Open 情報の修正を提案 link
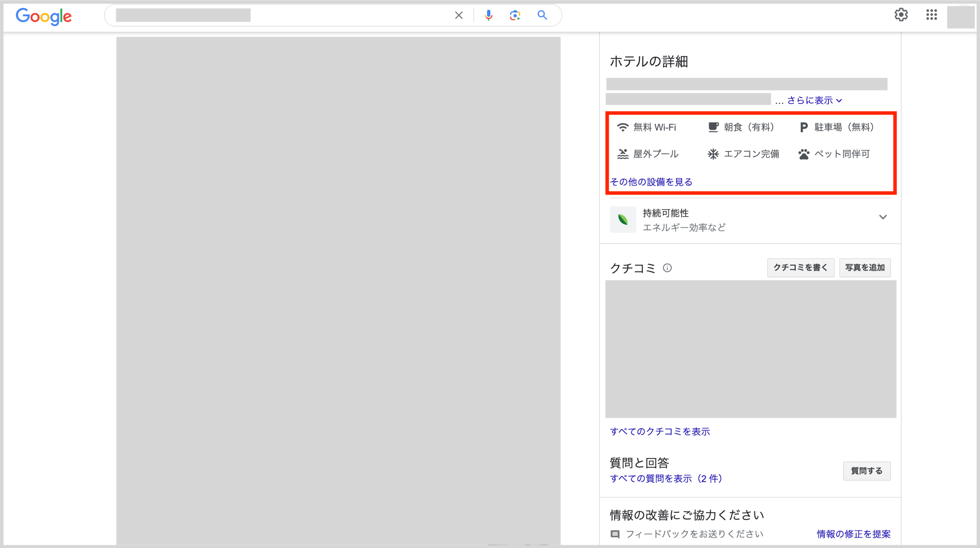Image resolution: width=980 pixels, height=548 pixels. (853, 534)
